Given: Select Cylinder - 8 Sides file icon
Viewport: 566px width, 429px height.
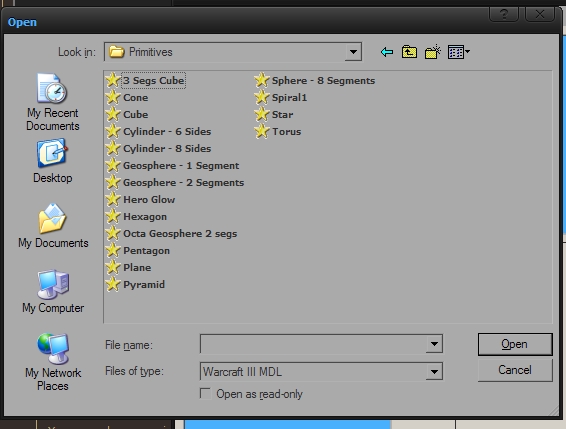Looking at the screenshot, I should pos(113,148).
